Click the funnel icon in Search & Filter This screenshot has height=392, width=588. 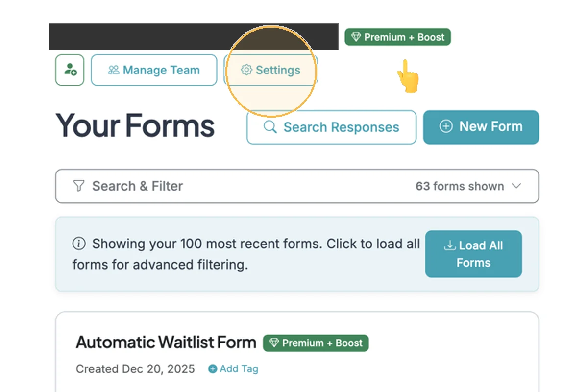point(78,186)
